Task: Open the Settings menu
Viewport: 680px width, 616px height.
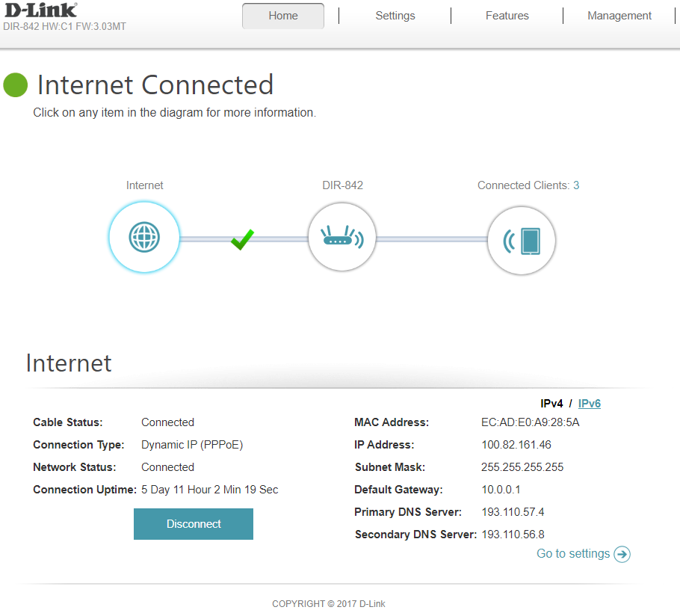Action: (395, 16)
